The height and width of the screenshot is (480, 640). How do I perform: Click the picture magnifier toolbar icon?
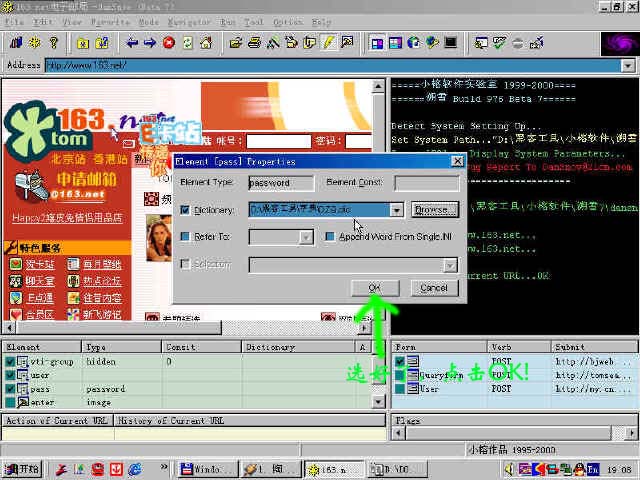click(x=347, y=42)
